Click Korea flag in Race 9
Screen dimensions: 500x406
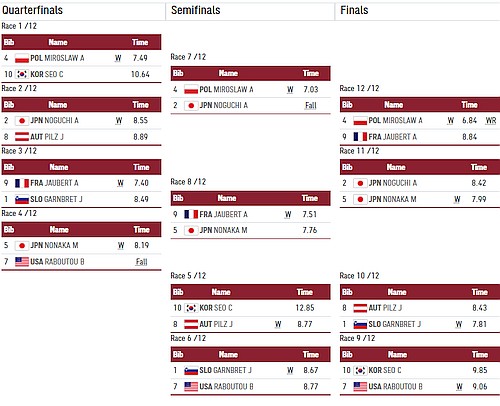(360, 370)
